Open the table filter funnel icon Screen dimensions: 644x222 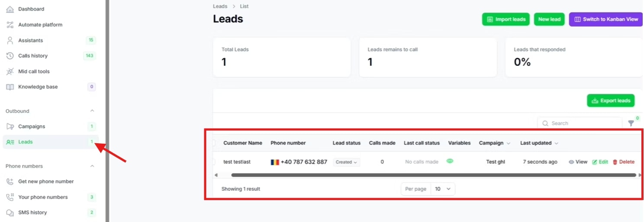[x=631, y=123]
